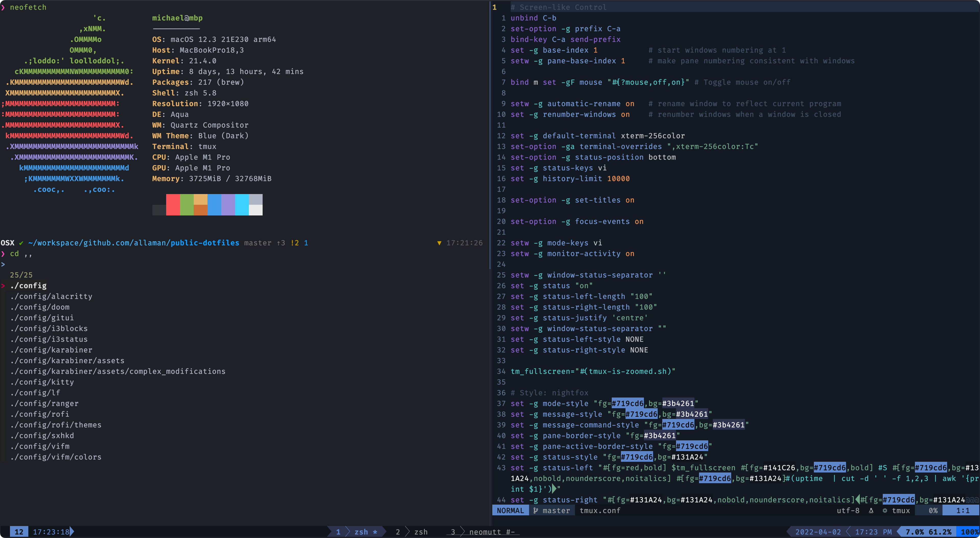Click the penguin file-format icon in statusline
The height and width of the screenshot is (538, 980).
pos(871,511)
